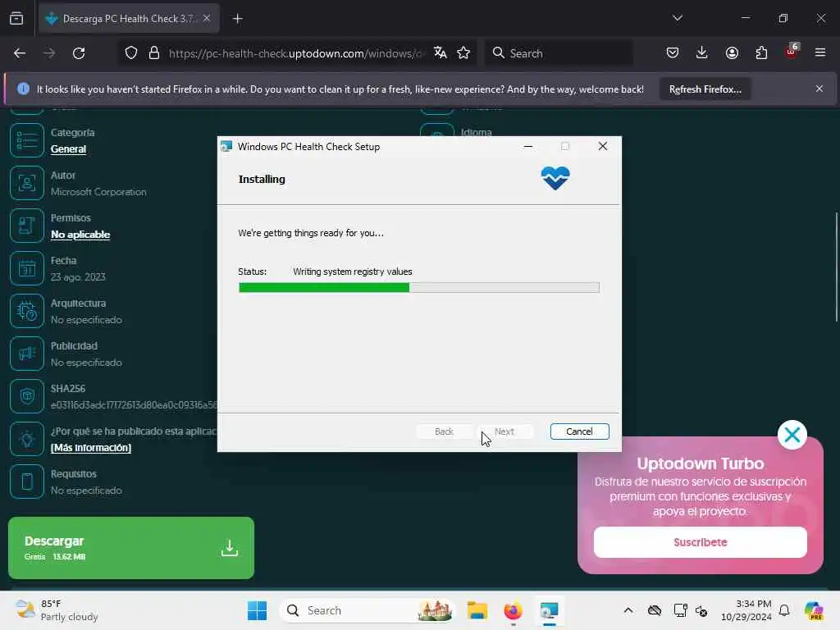Screen dimensions: 840x630
Task: Open the Más información link
Action: [90, 448]
